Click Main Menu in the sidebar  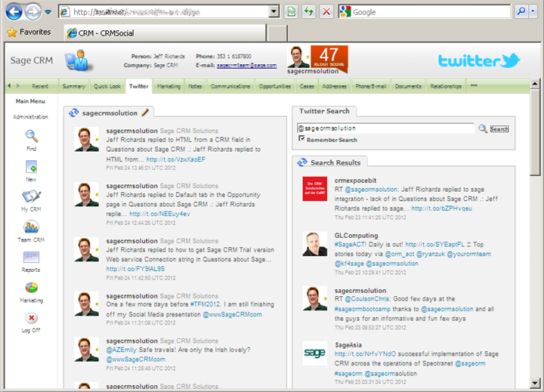pos(30,101)
